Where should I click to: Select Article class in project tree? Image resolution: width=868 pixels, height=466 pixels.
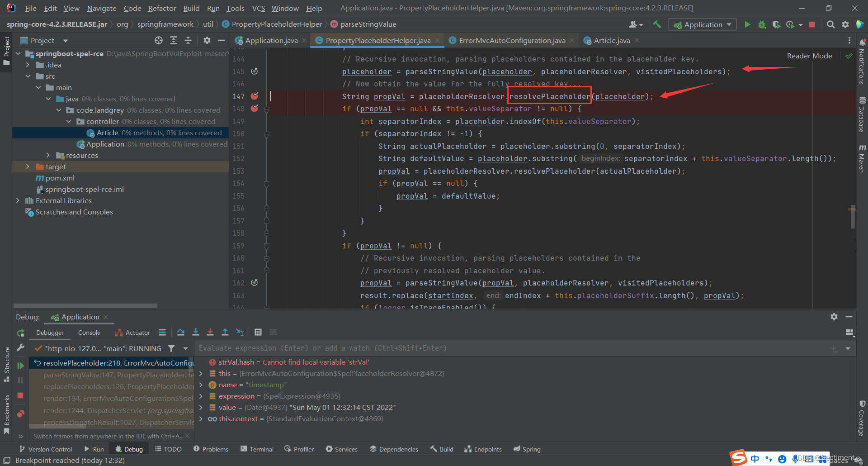coord(120,133)
